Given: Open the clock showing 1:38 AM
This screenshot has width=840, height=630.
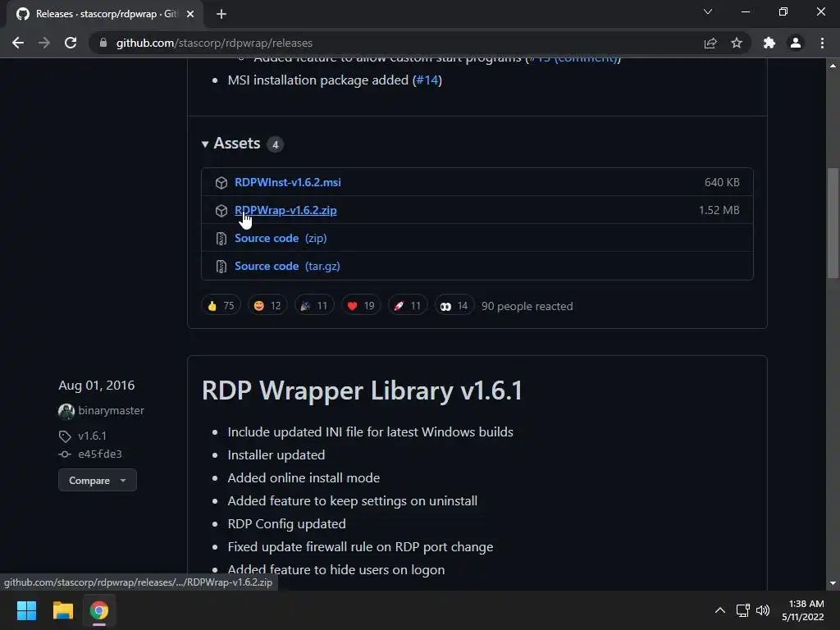Looking at the screenshot, I should pyautogui.click(x=803, y=610).
